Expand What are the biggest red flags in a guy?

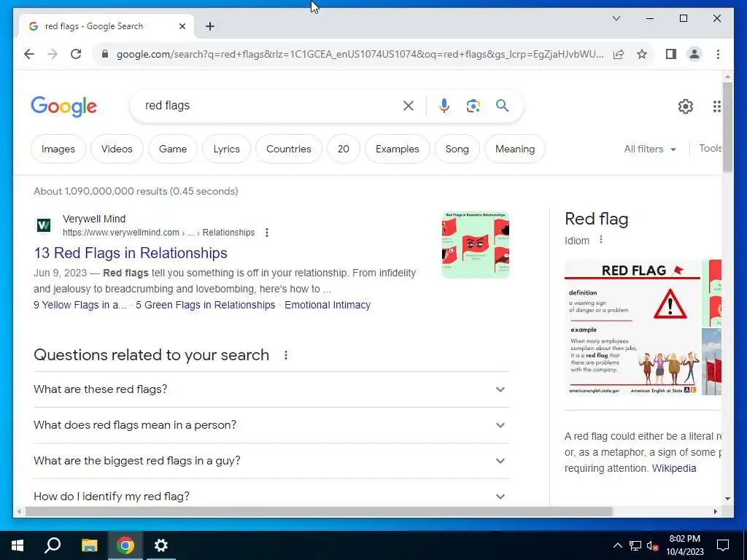[x=271, y=461]
